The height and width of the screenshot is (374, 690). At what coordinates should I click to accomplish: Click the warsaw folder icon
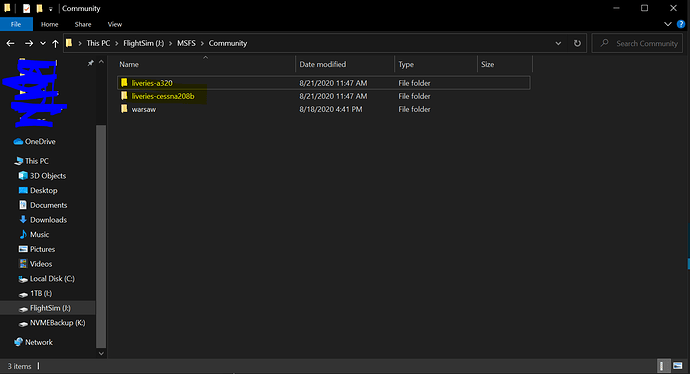(125, 109)
